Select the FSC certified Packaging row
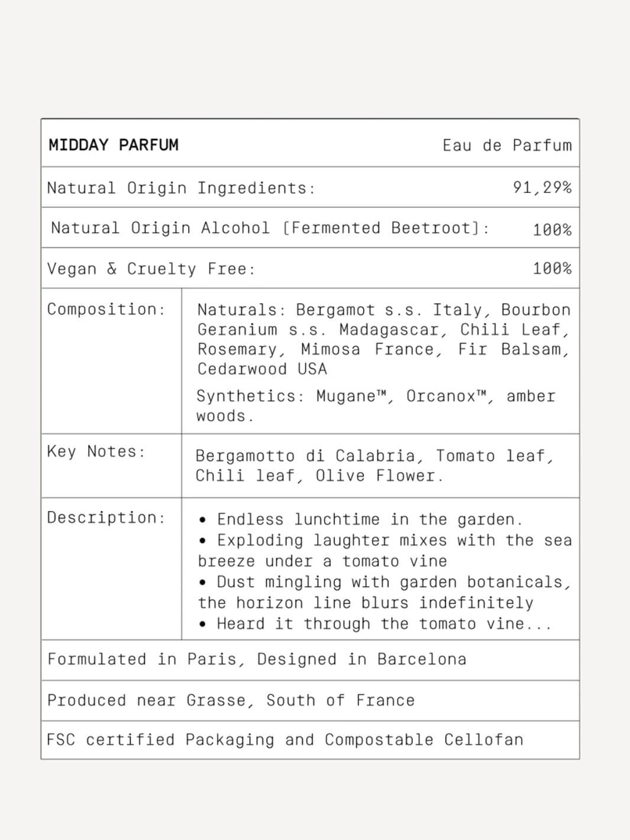The height and width of the screenshot is (840, 630). pos(310,740)
